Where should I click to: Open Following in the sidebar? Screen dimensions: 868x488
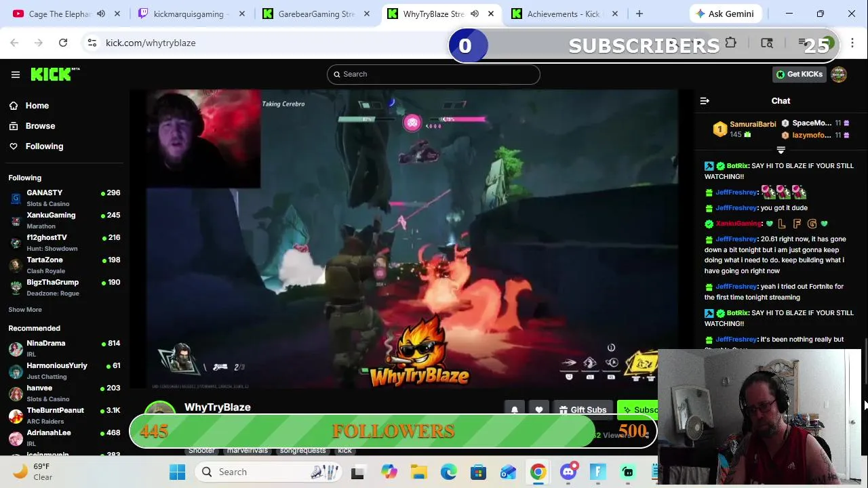44,146
